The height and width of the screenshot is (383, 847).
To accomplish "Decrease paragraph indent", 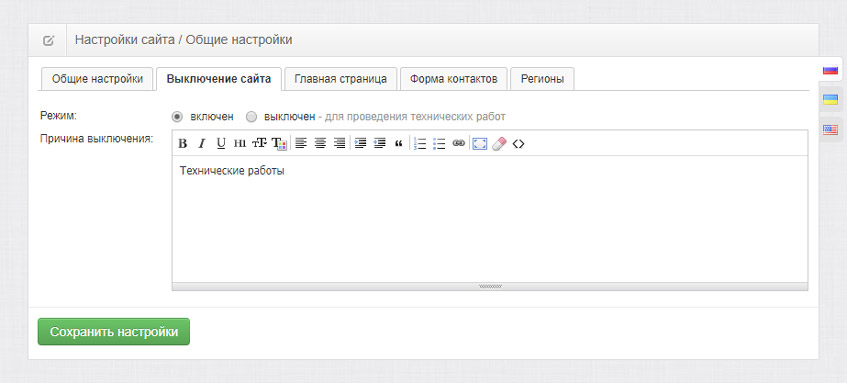I will tap(380, 143).
